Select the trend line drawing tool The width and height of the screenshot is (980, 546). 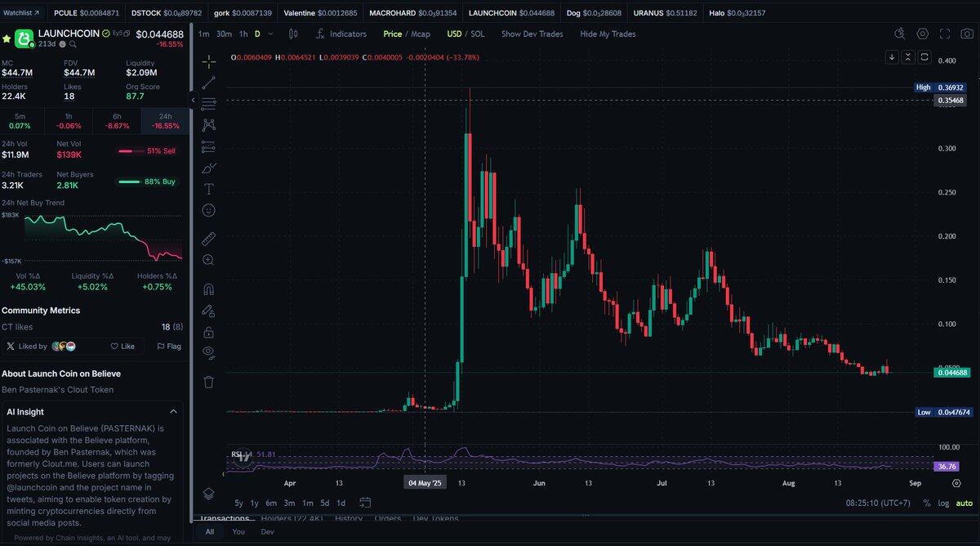208,83
